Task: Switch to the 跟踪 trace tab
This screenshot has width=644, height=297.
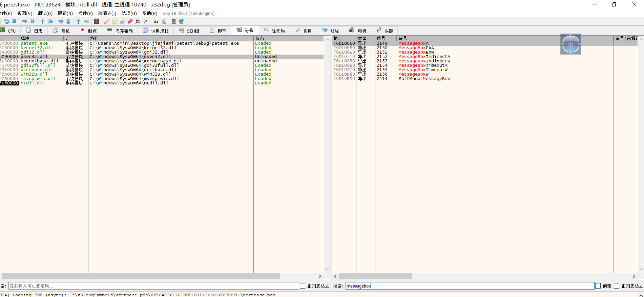Action: tap(385, 31)
